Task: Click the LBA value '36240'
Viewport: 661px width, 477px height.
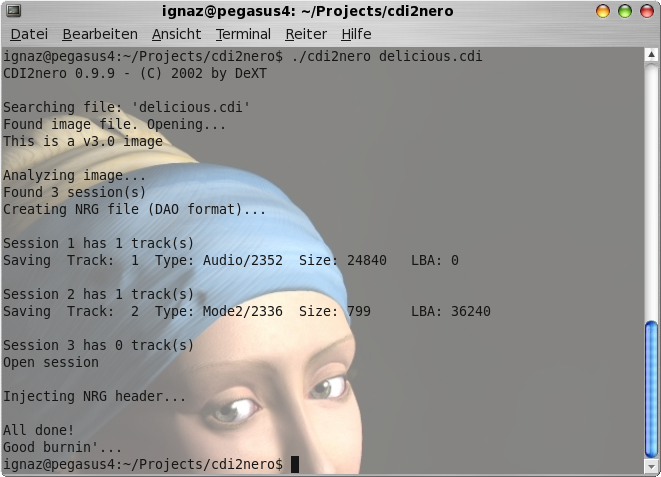Action: [x=471, y=311]
